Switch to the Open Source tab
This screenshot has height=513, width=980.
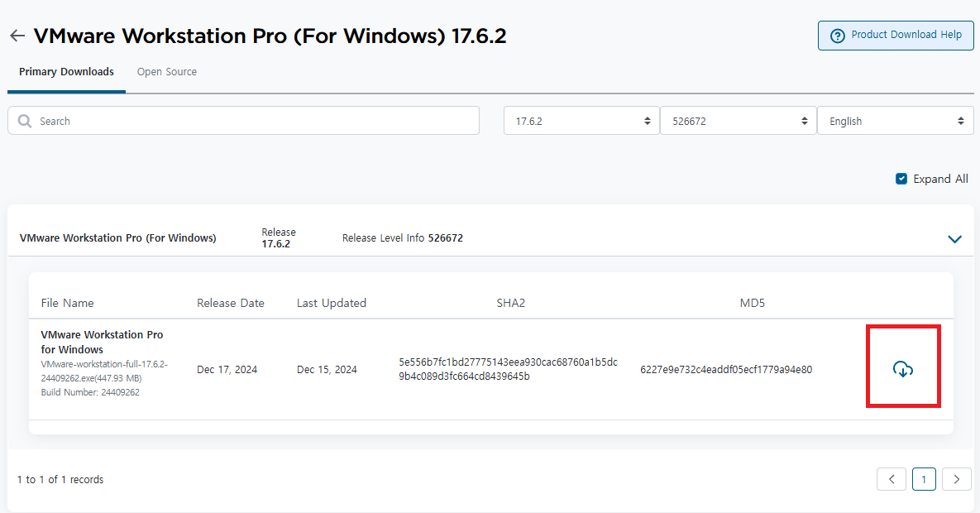pos(167,72)
